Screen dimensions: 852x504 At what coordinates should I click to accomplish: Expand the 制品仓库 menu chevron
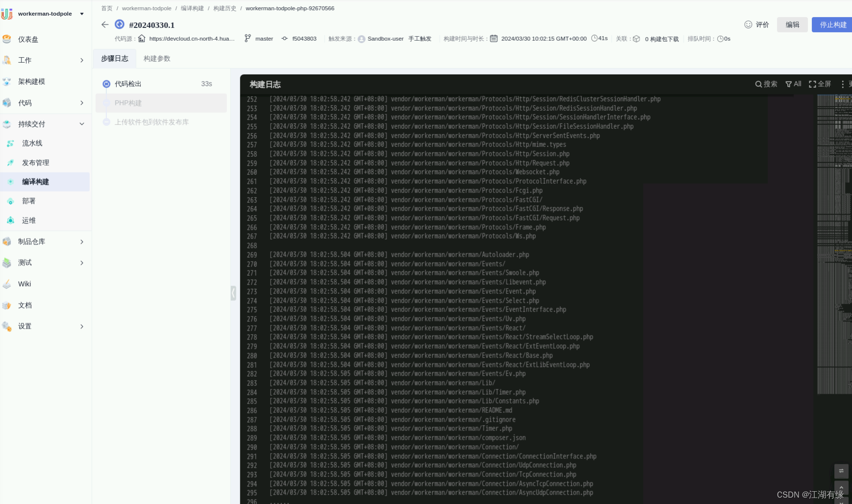pos(82,241)
